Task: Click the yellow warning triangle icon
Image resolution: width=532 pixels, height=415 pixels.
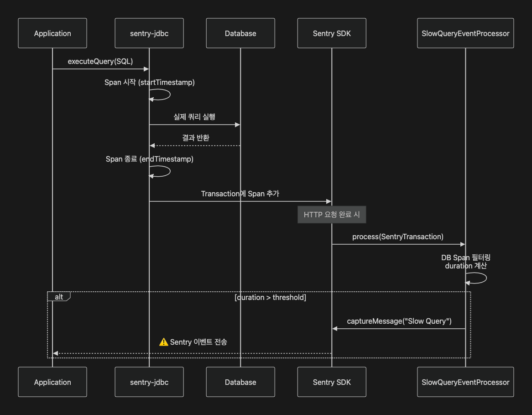Action: [163, 342]
